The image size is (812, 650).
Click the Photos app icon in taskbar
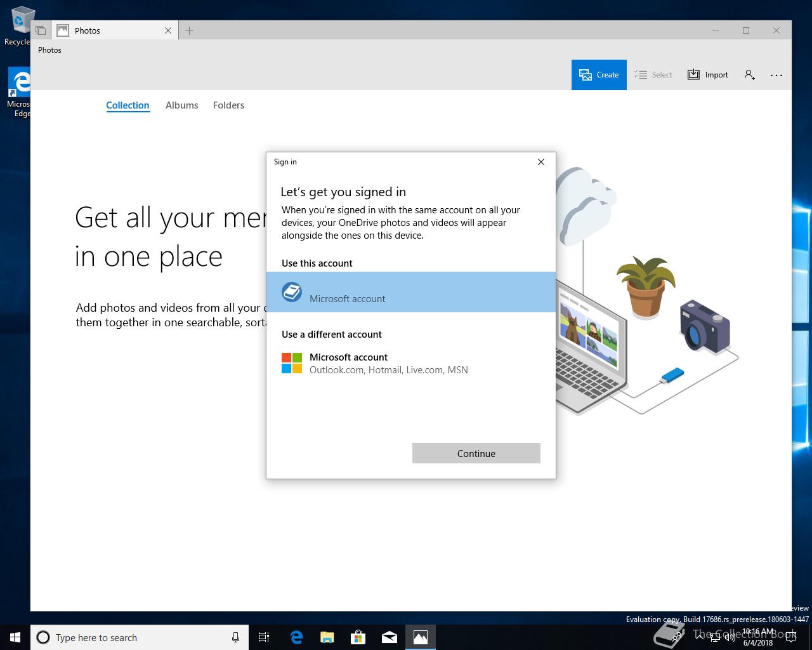pyautogui.click(x=420, y=637)
